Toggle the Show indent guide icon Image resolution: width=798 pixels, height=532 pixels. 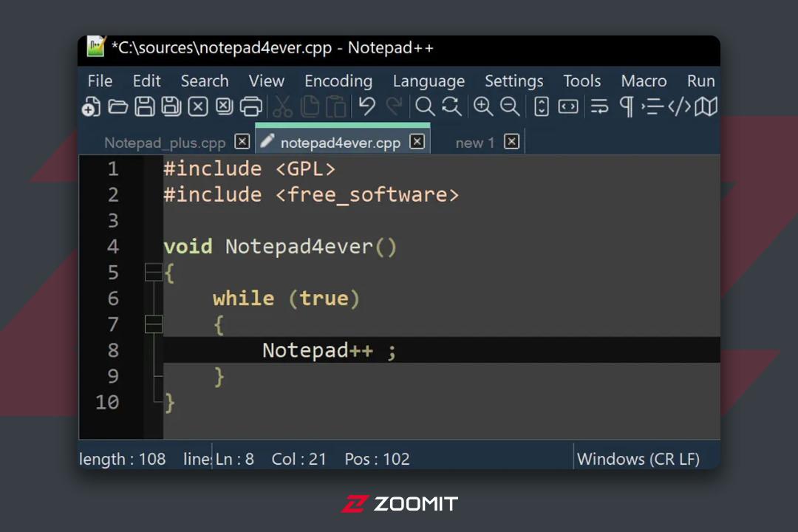652,107
